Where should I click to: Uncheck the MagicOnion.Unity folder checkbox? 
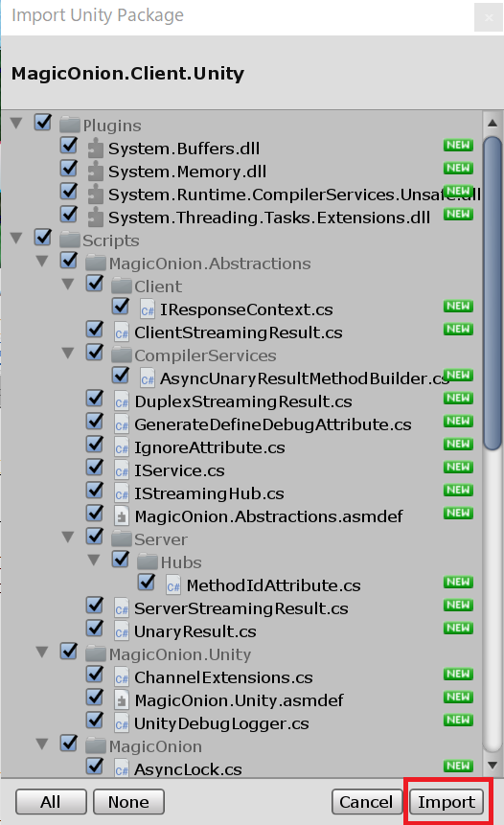click(x=68, y=652)
